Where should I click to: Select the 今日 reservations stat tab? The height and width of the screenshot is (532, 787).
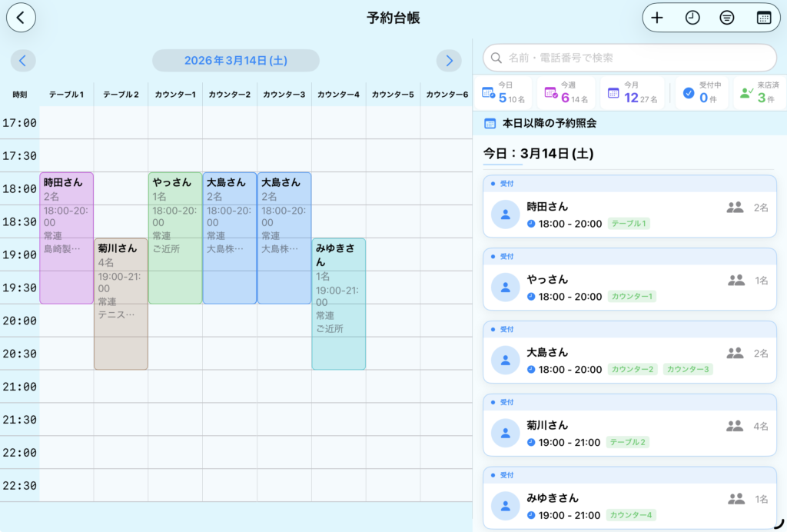pyautogui.click(x=504, y=93)
